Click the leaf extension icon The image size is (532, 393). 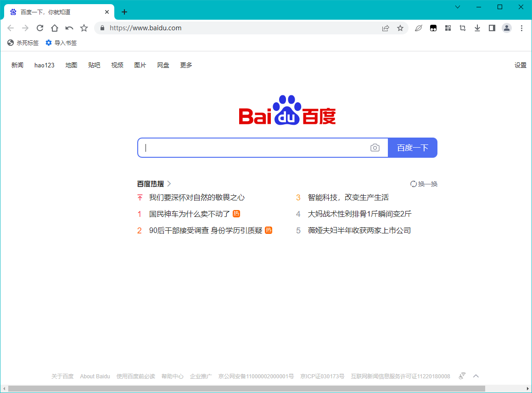pyautogui.click(x=418, y=28)
